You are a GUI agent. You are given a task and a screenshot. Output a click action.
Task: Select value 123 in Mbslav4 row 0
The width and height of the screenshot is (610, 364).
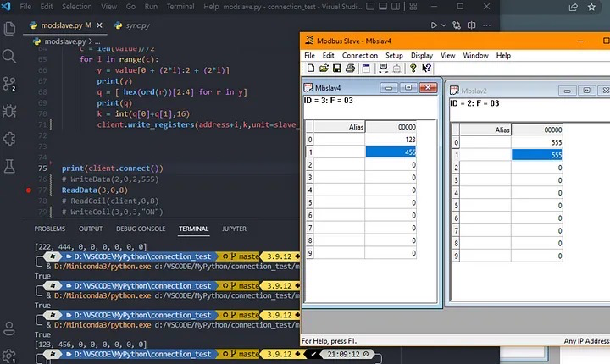click(391, 140)
